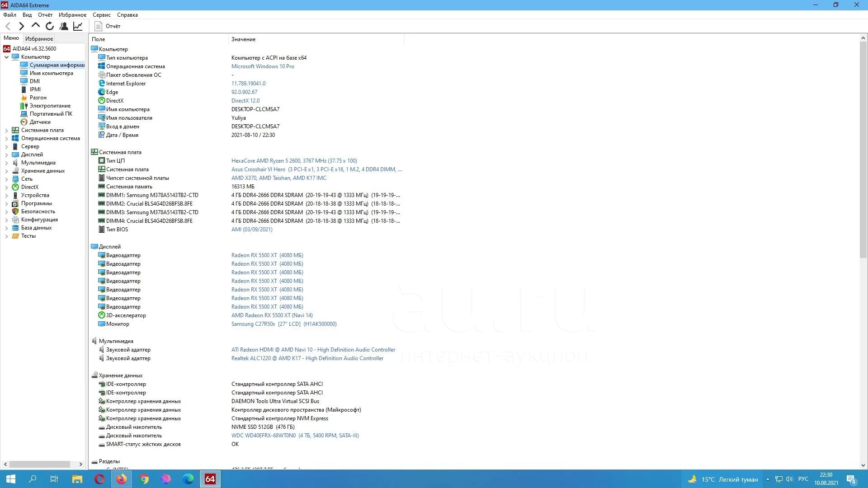Refresh the report with the circular arrow icon
The image size is (868, 488).
tap(50, 26)
